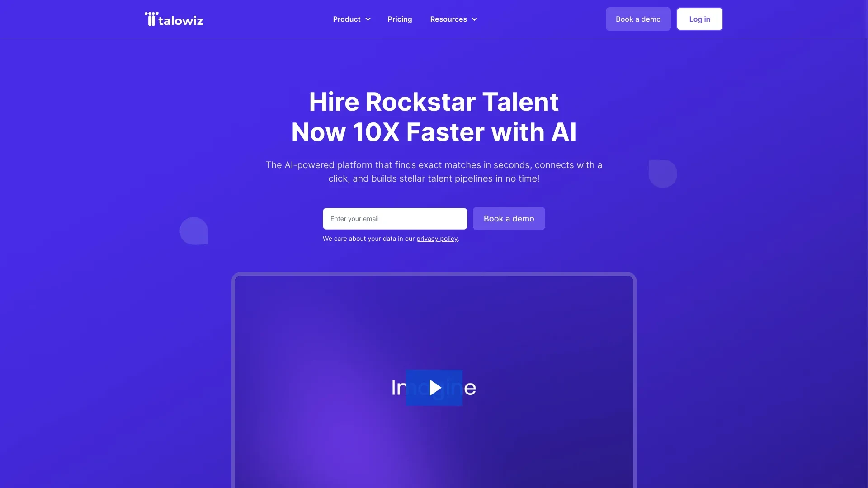Click the Resources dropdown chevron icon

475,19
